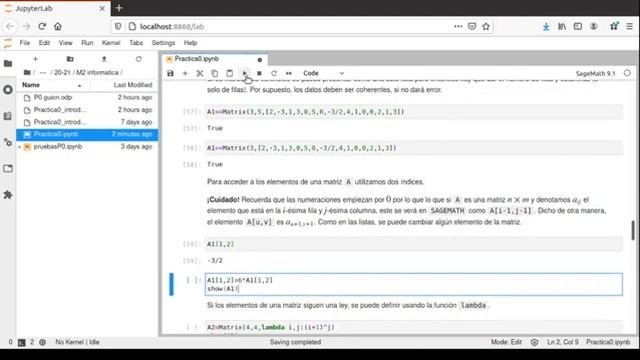This screenshot has width=640, height=360.
Task: Open the Settings menu
Action: coord(163,43)
